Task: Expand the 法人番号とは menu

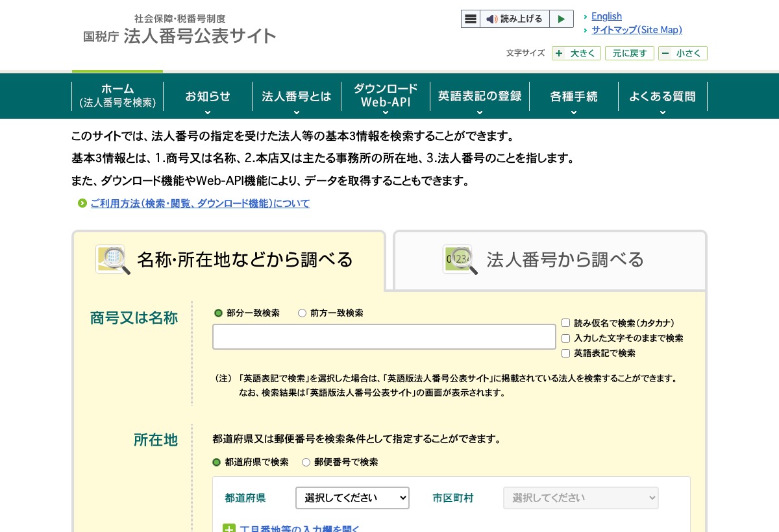Action: (x=297, y=96)
